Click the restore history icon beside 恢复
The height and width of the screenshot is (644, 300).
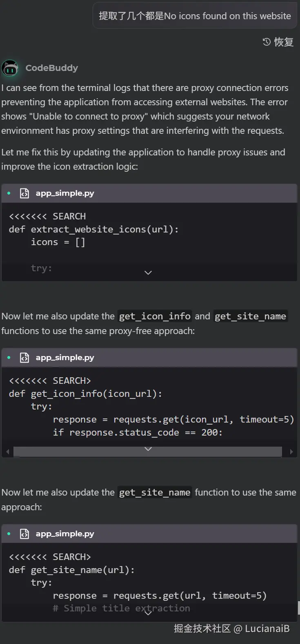267,42
